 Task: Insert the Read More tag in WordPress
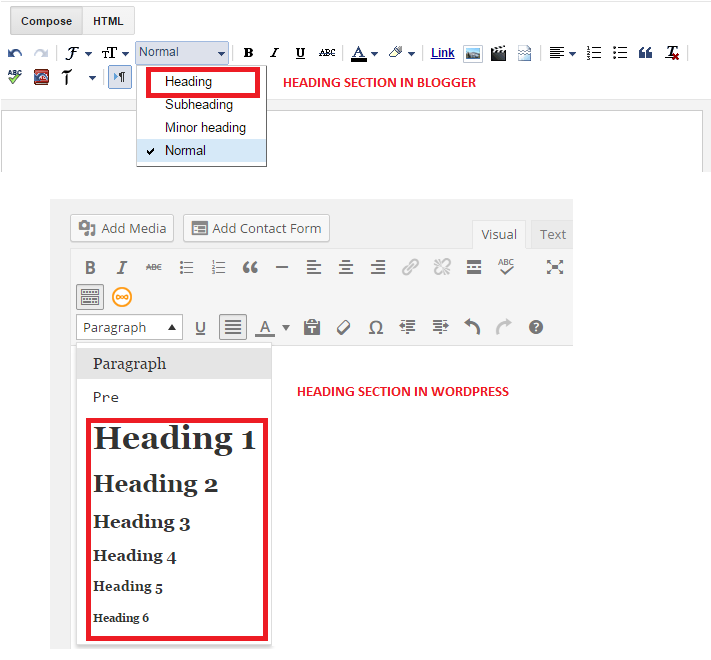pos(474,267)
